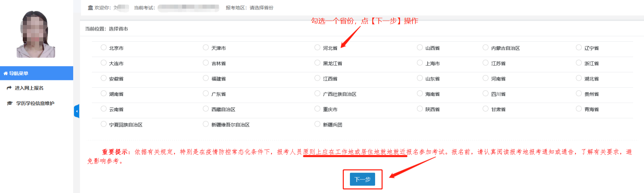Select the 内蒙古自治区 radio button
Image resolution: width=644 pixels, height=193 pixels.
485,47
